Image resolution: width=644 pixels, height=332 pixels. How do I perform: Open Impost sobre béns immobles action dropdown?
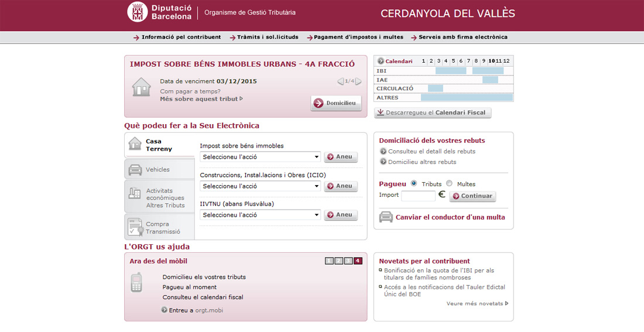coord(260,157)
